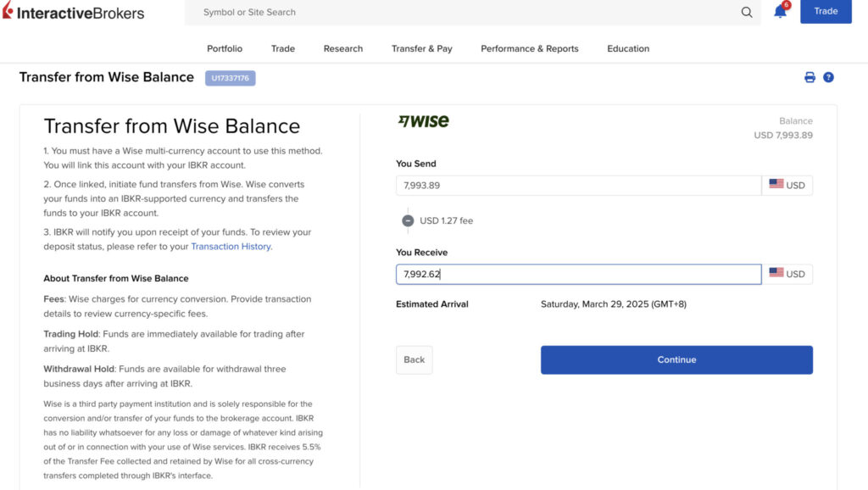Open the You Send USD currency selector

click(787, 185)
